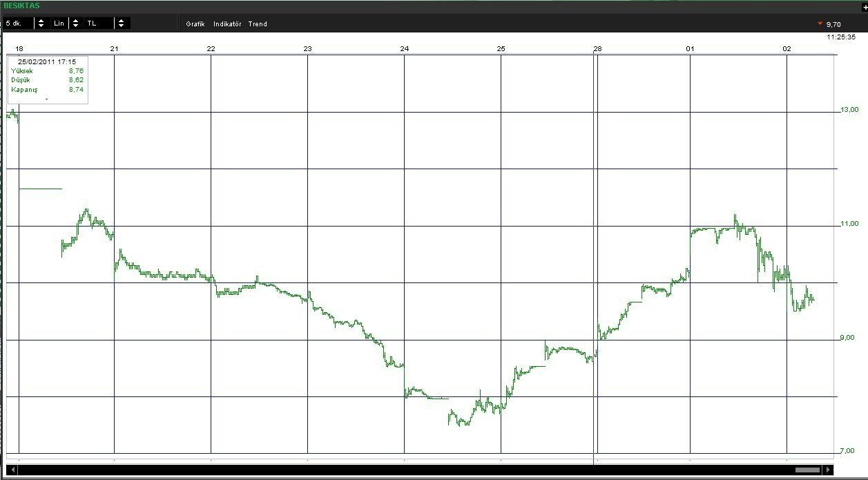
Task: Open the Indikatör menu
Action: click(x=227, y=24)
